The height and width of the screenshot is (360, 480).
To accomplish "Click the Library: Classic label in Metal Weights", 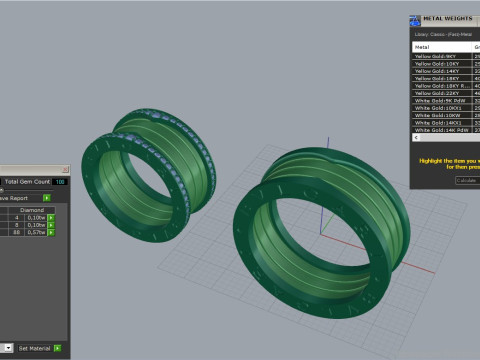I will pyautogui.click(x=443, y=34).
